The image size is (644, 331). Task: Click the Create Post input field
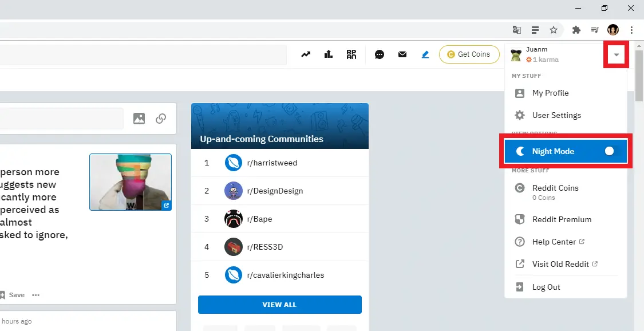pos(62,119)
